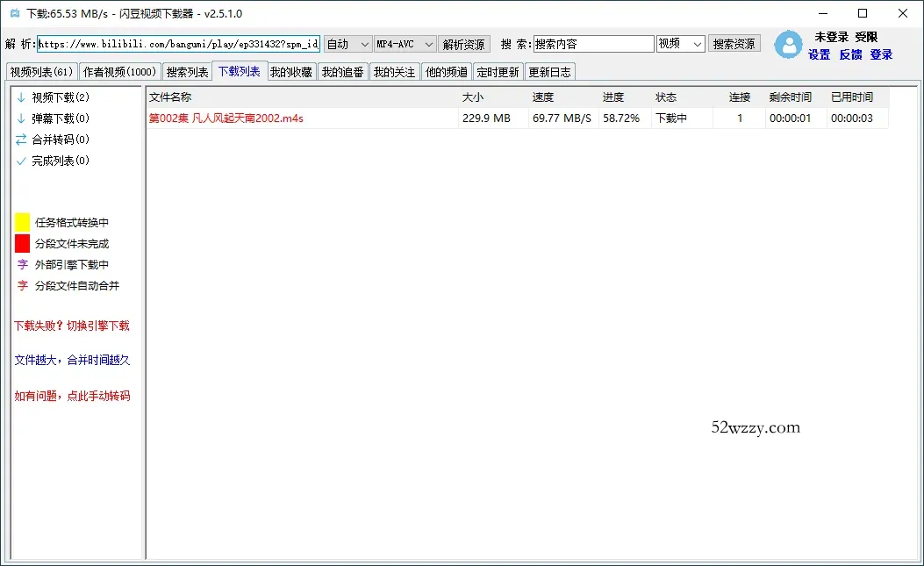Click the 连接 column header
Image resolution: width=924 pixels, height=566 pixels.
click(740, 97)
